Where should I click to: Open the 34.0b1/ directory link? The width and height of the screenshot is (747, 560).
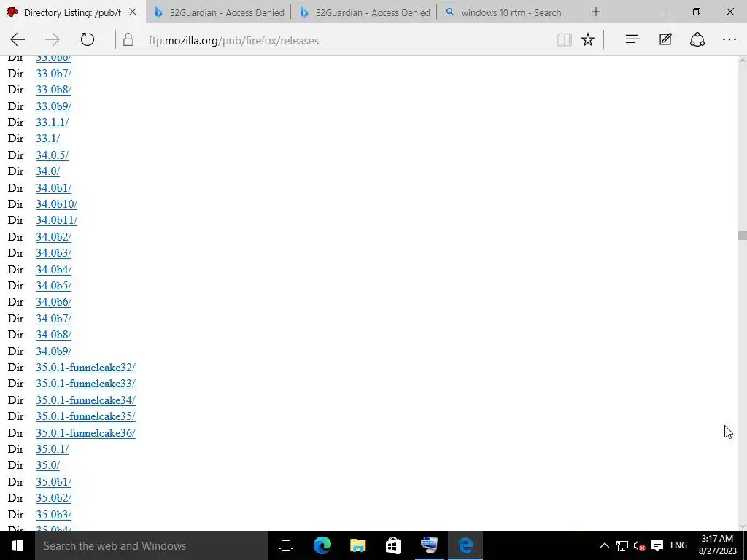click(54, 188)
